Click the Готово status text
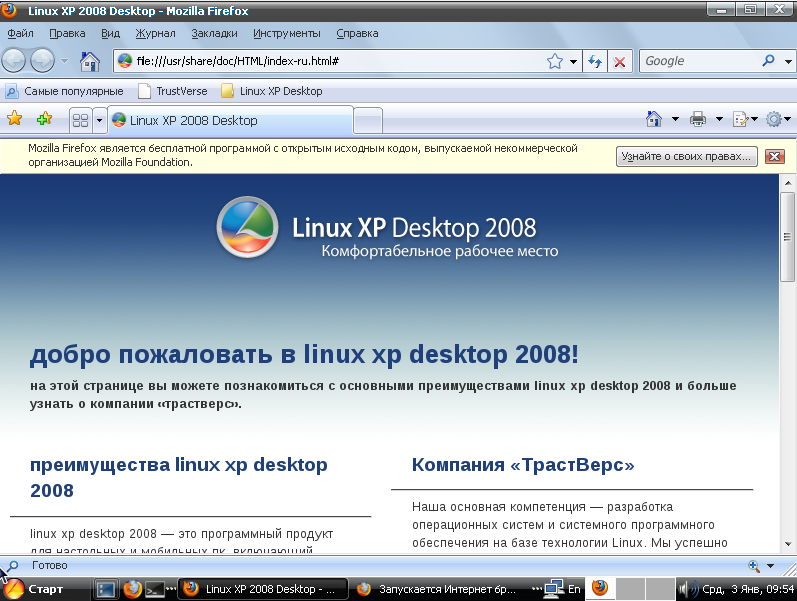This screenshot has width=797, height=601. point(49,565)
